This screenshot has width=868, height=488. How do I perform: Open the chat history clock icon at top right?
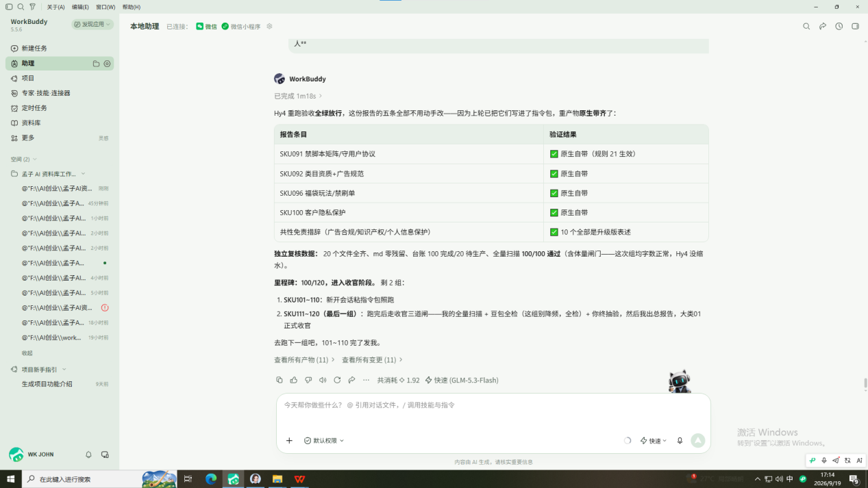839,27
